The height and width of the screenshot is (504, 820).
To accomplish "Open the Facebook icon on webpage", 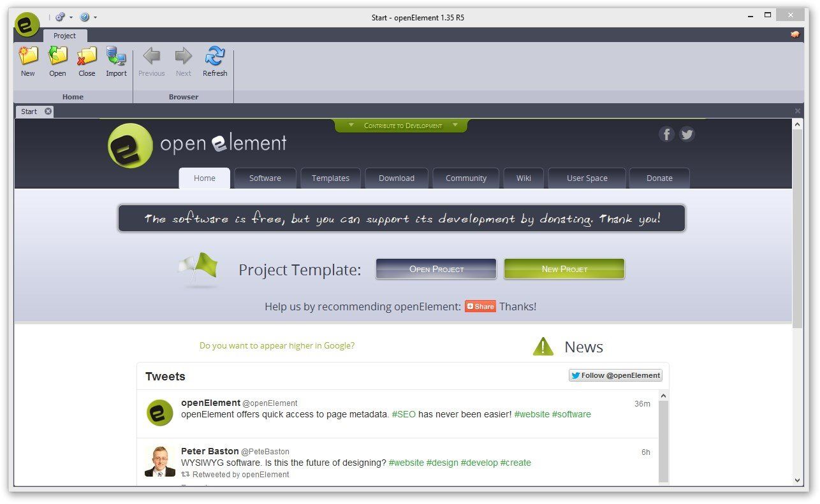I will pos(666,134).
